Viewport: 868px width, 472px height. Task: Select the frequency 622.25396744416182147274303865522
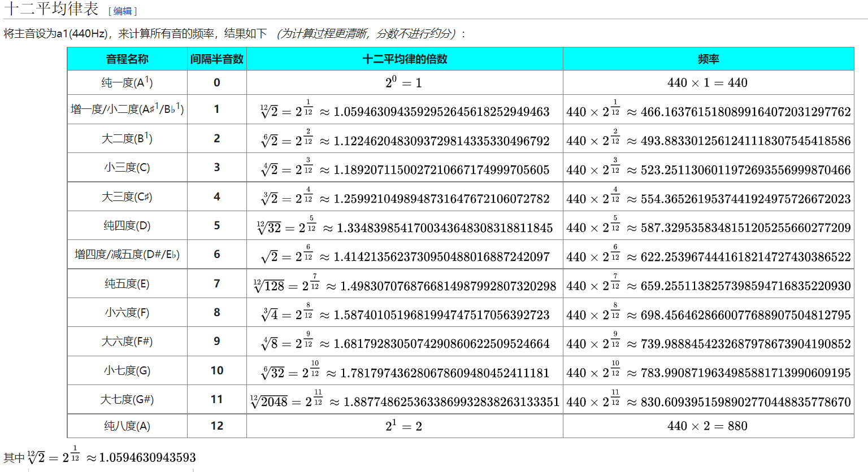coord(746,257)
